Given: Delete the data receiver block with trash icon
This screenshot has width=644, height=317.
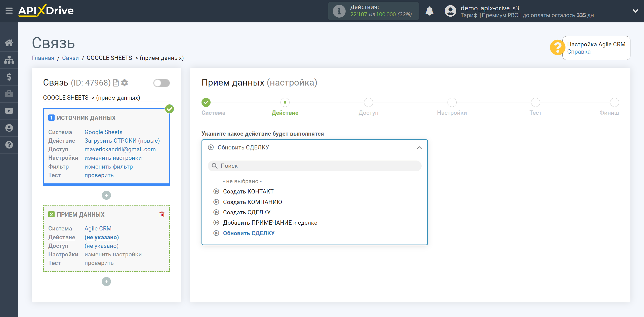Looking at the screenshot, I should (x=162, y=214).
